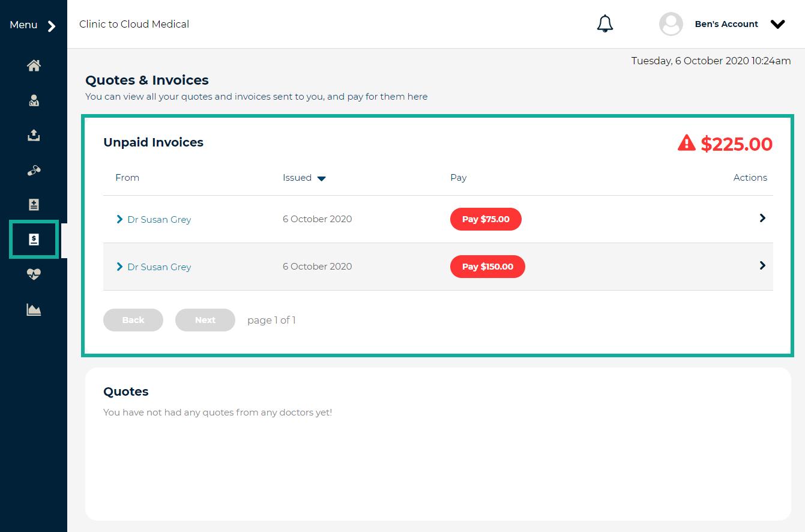This screenshot has height=532, width=805.
Task: Click the Quotes & Invoices page heading
Action: point(147,80)
